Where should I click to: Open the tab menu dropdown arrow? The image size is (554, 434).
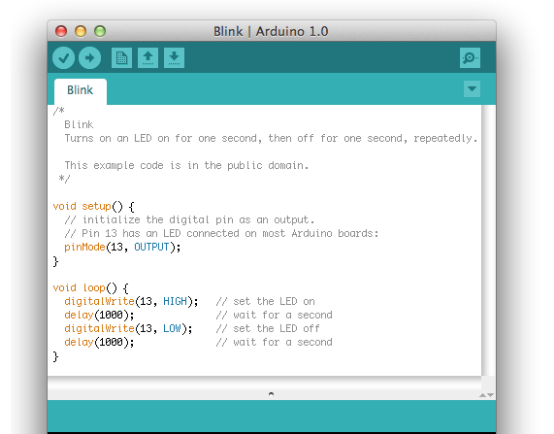click(472, 89)
